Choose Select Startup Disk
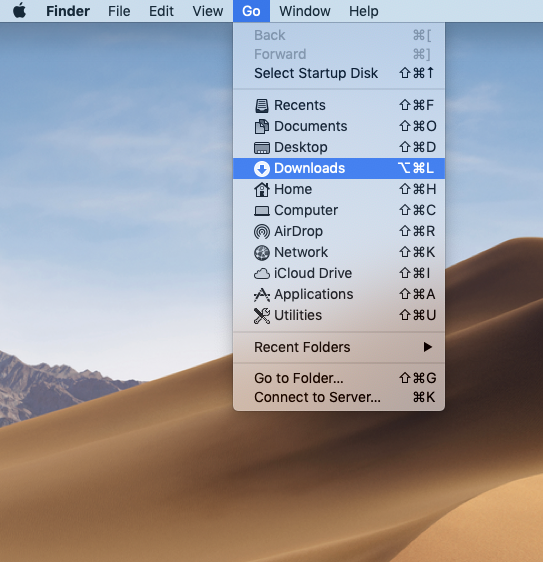 tap(339, 73)
